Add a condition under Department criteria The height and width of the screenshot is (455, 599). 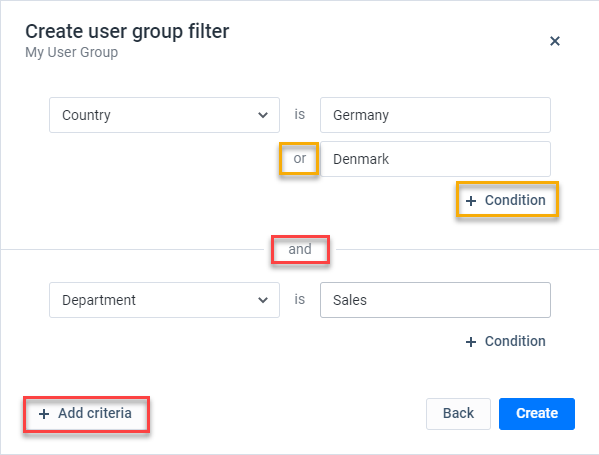pyautogui.click(x=507, y=341)
